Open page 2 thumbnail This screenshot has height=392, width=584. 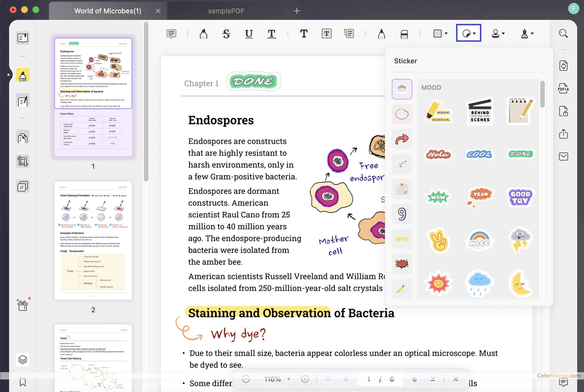pyautogui.click(x=93, y=240)
